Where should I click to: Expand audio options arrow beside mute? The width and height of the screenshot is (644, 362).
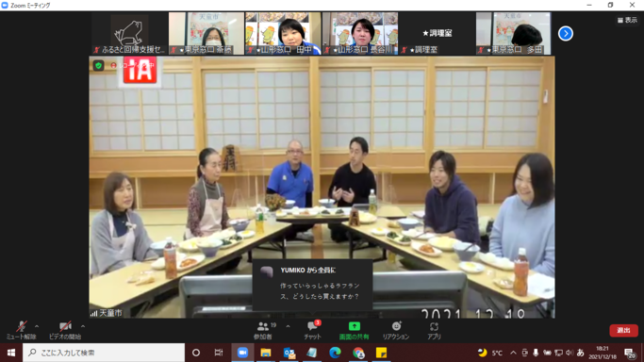coord(37,327)
